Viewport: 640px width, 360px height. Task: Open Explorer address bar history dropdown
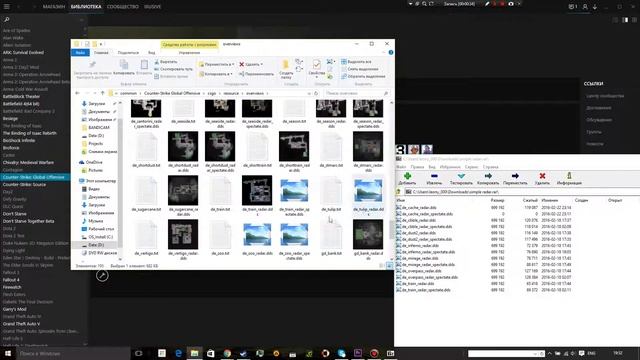coord(309,93)
